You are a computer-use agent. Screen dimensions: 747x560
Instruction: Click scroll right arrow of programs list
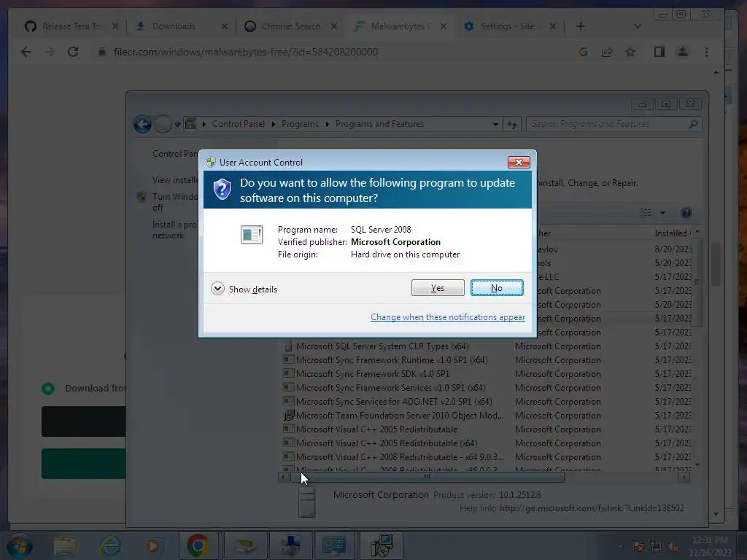click(684, 477)
